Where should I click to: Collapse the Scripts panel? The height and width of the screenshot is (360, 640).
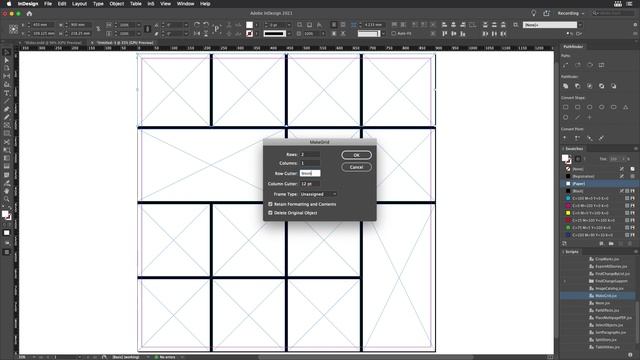coord(563,252)
